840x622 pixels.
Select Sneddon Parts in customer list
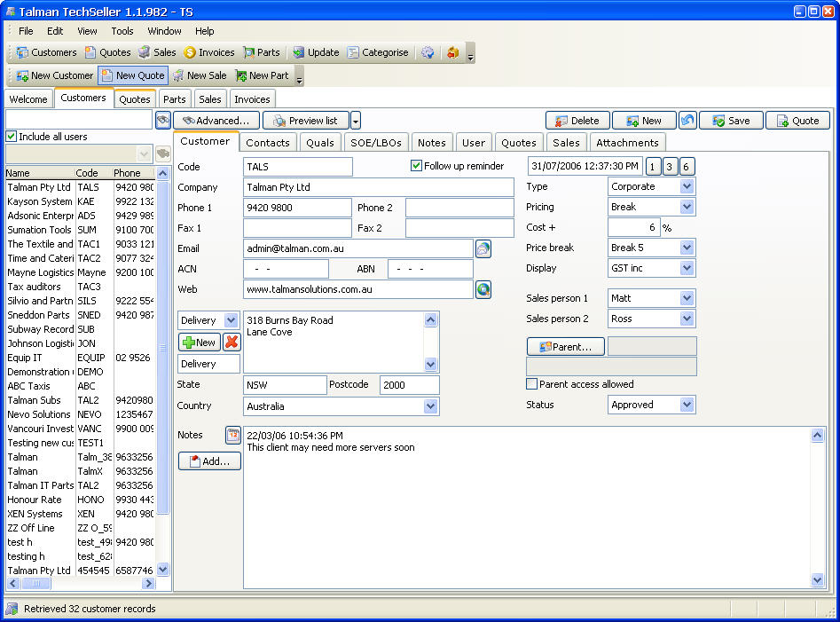click(39, 315)
